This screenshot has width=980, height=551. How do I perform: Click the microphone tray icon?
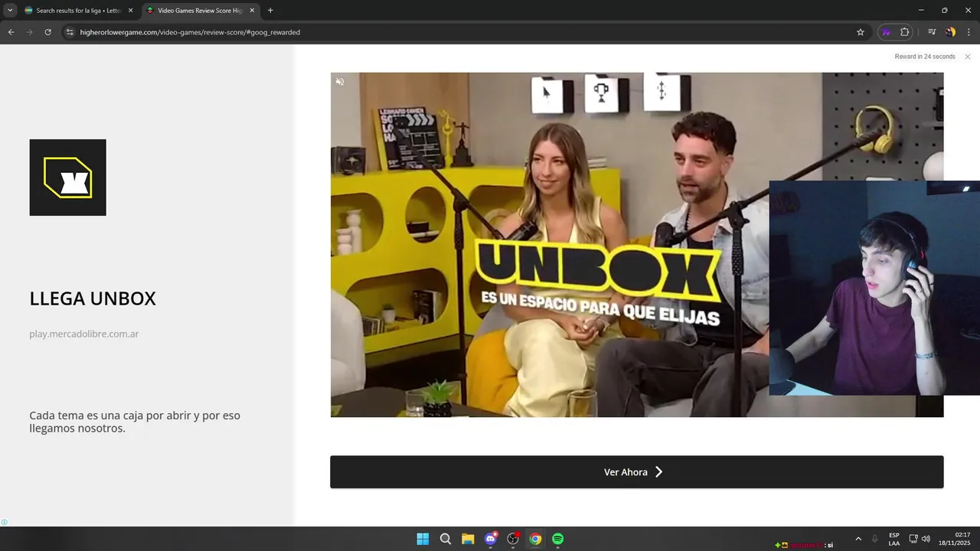(875, 539)
